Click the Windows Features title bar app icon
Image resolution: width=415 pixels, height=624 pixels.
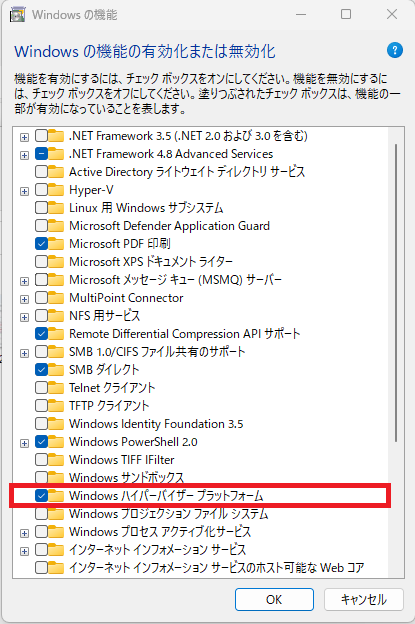coord(18,15)
